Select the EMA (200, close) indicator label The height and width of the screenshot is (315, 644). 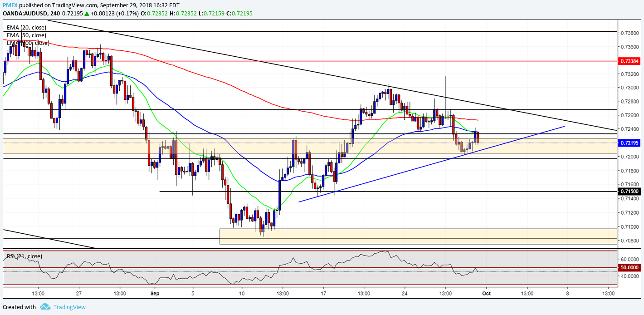[28, 43]
